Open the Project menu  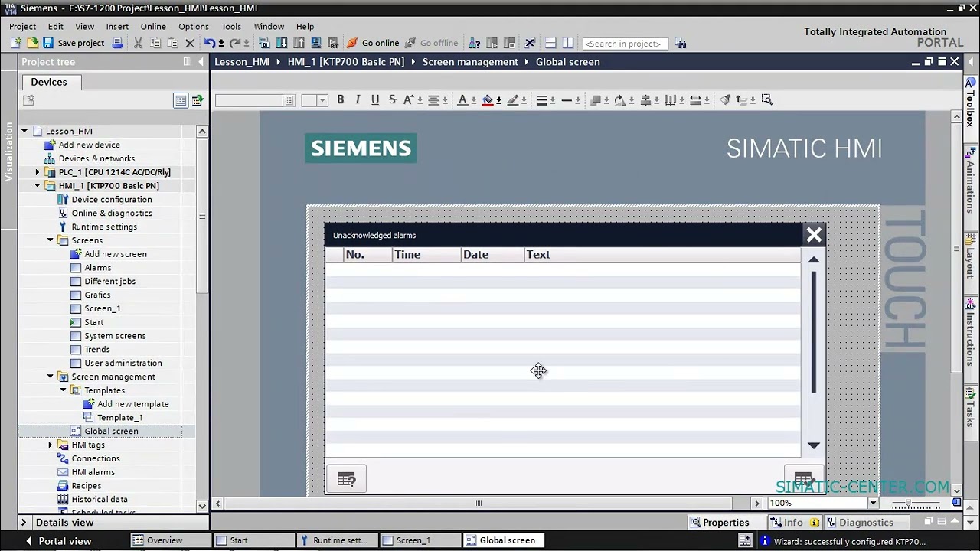tap(23, 26)
